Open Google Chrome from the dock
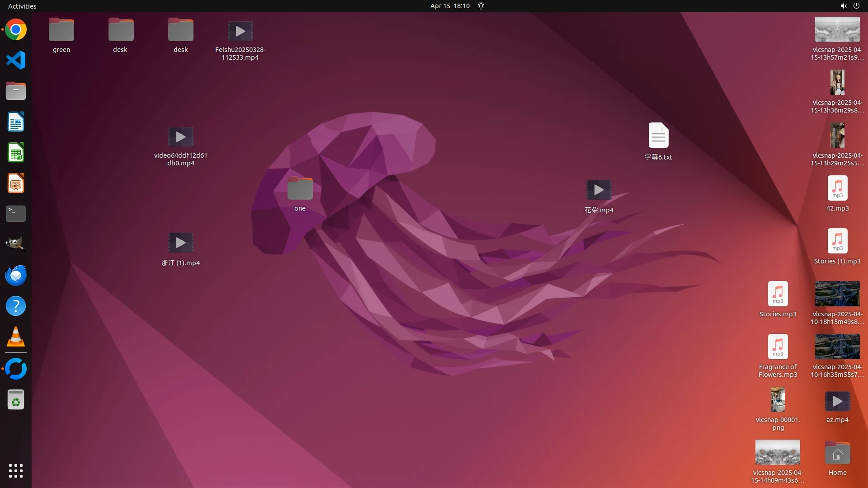Viewport: 868px width, 488px height. pos(16,30)
